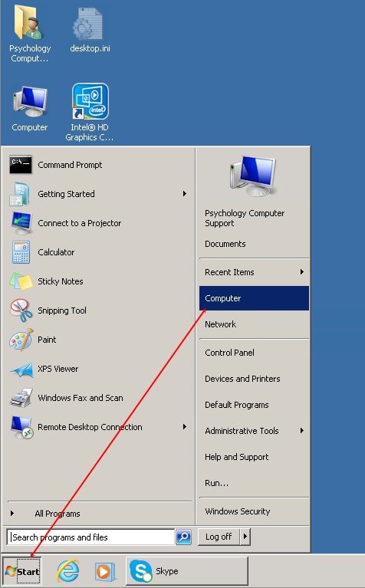Click the XPS Viewer icon

click(21, 370)
